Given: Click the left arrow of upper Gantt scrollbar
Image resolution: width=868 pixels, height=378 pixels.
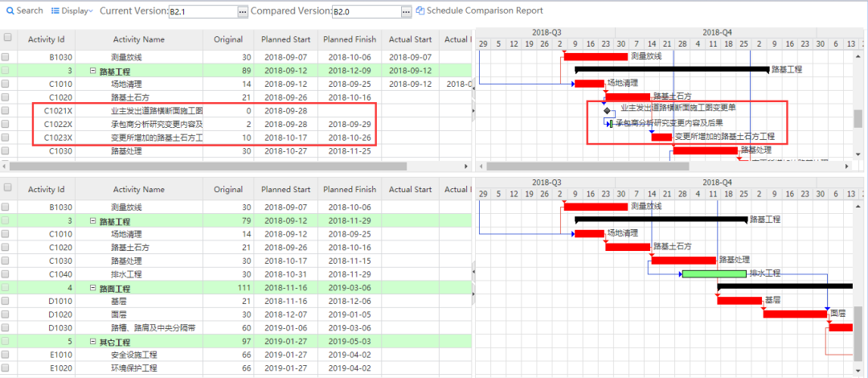Looking at the screenshot, I should [x=481, y=166].
